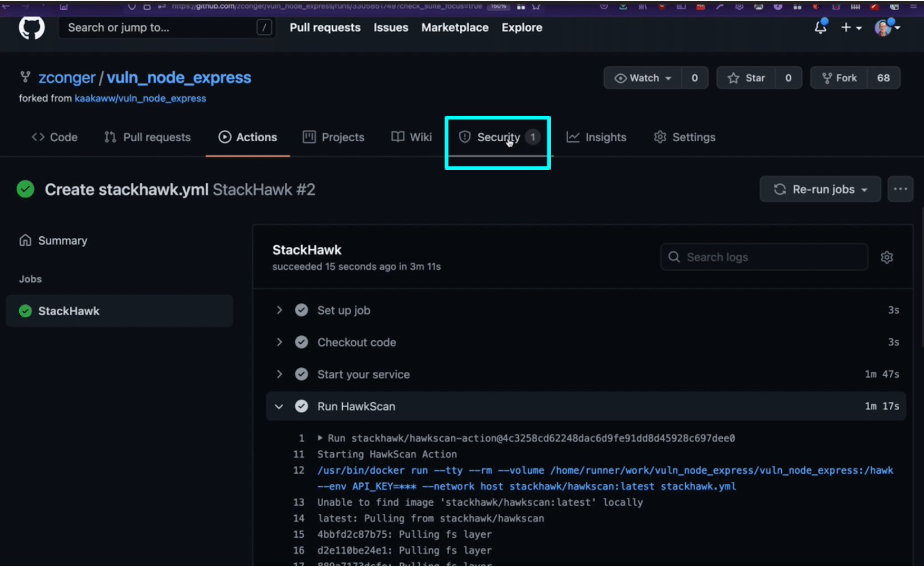Click the green workflow success icon by title
Screen dimensions: 924x567
pyautogui.click(x=25, y=190)
